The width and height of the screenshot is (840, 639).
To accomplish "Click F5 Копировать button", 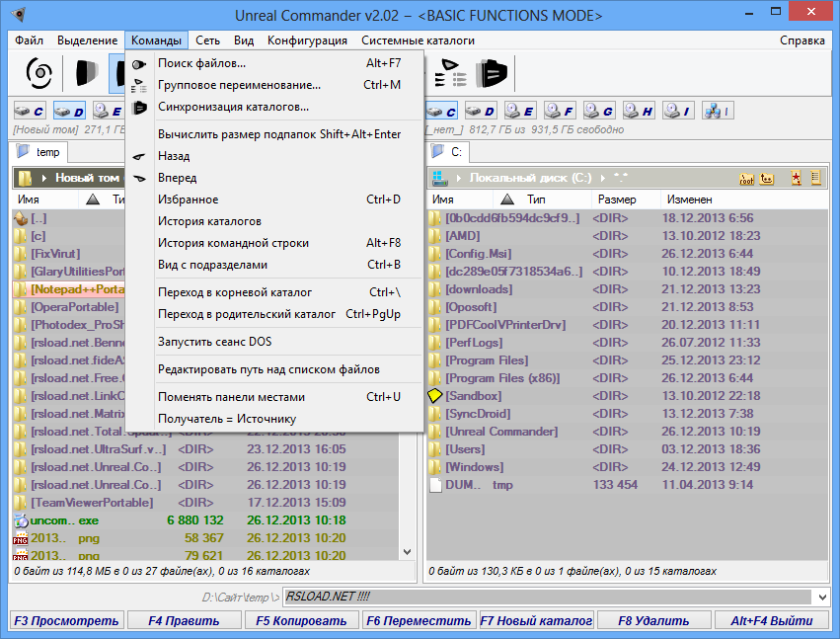I will click(301, 621).
